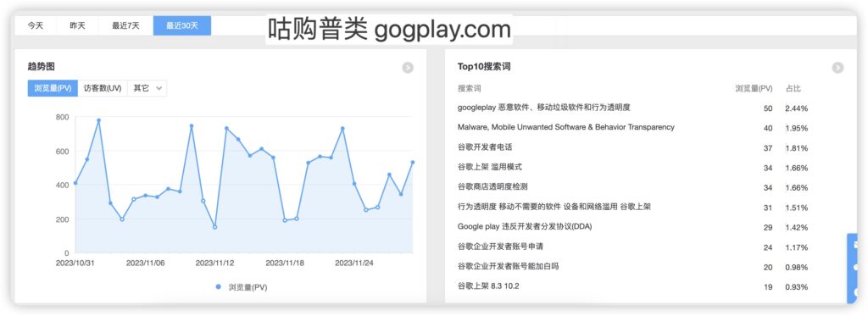This screenshot has height=316, width=868.
Task: Click the first data point on trend line
Action: 75,183
